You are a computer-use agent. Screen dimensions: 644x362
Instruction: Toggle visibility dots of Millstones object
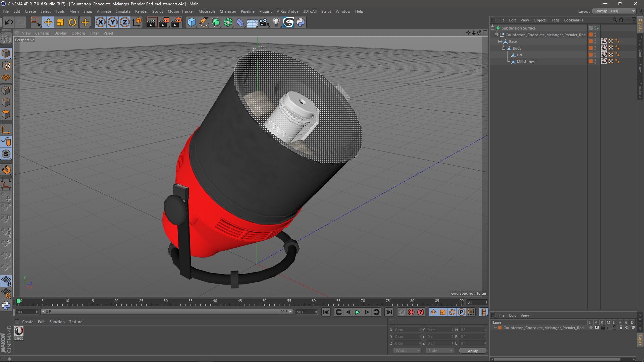coord(595,62)
